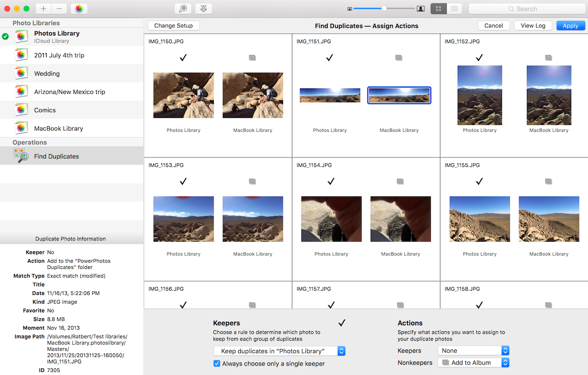Click the Search field
The height and width of the screenshot is (375, 588).
(526, 9)
